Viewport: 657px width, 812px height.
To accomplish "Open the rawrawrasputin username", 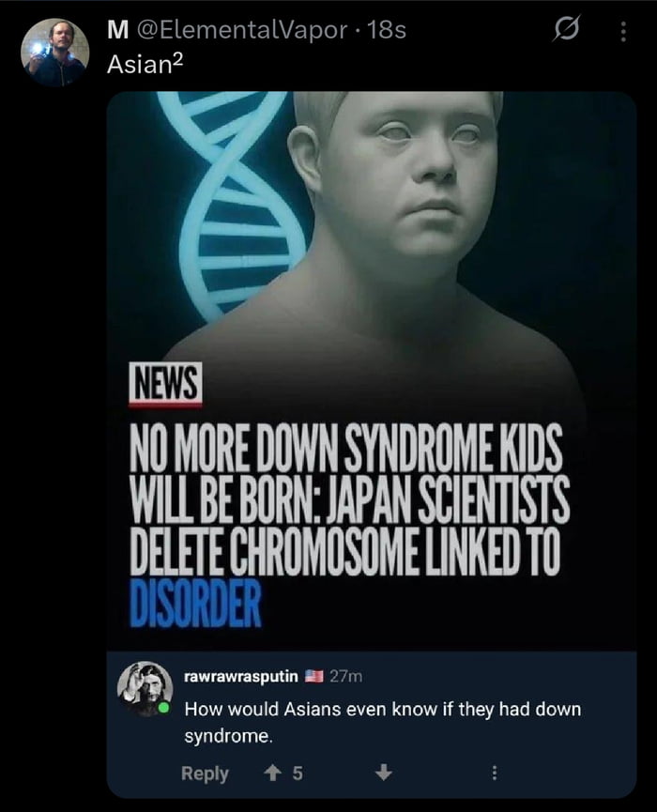I will [241, 676].
